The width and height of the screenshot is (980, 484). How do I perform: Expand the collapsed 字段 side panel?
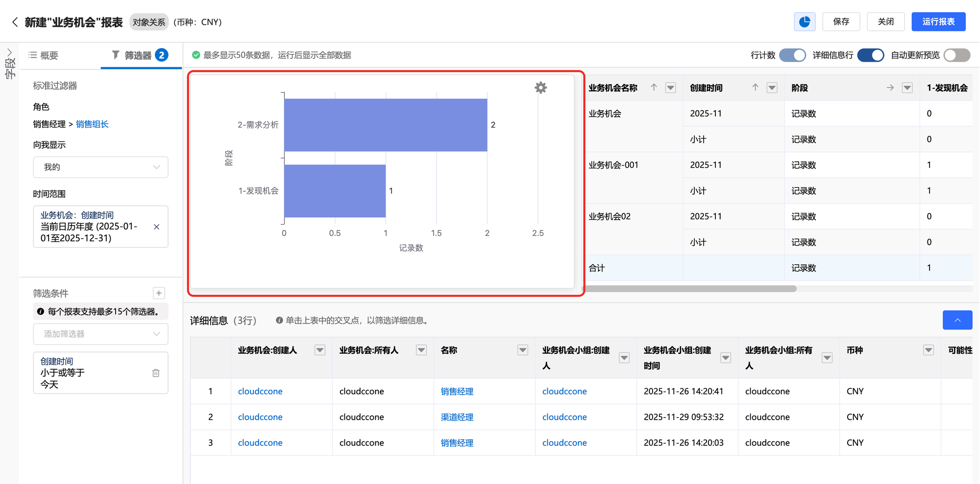point(9,52)
